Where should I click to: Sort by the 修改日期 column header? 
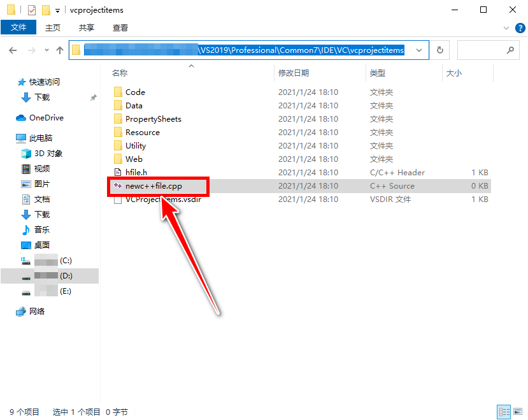click(x=293, y=73)
